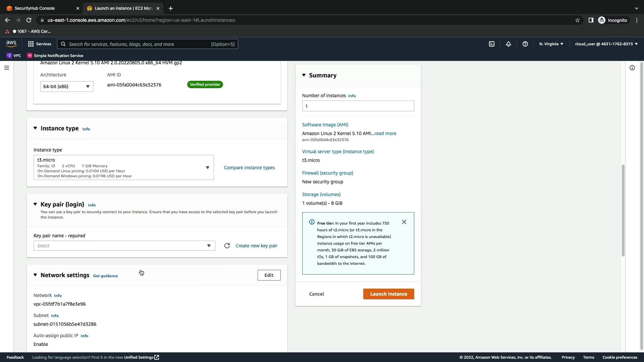Click Launch instance button
The height and width of the screenshot is (362, 644).
pyautogui.click(x=388, y=294)
